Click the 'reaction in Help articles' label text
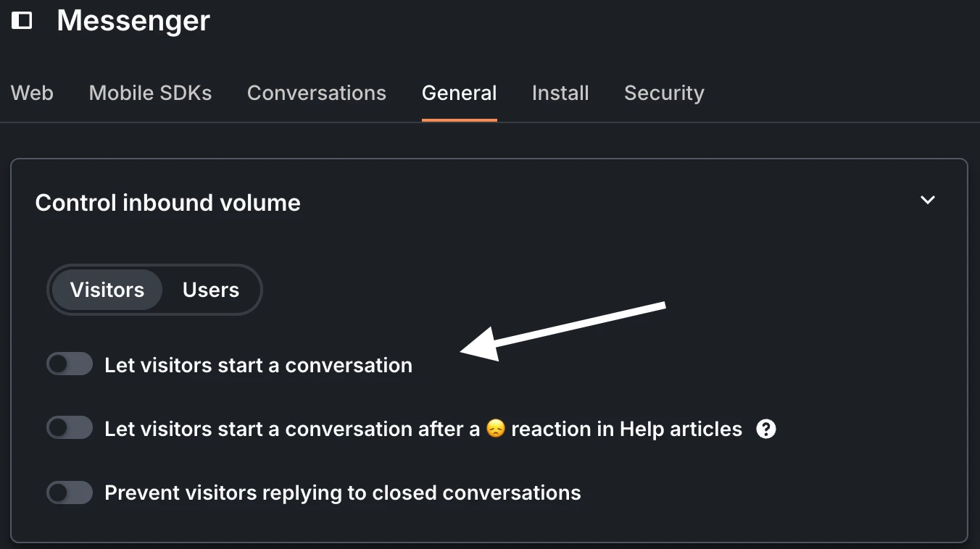 [626, 429]
